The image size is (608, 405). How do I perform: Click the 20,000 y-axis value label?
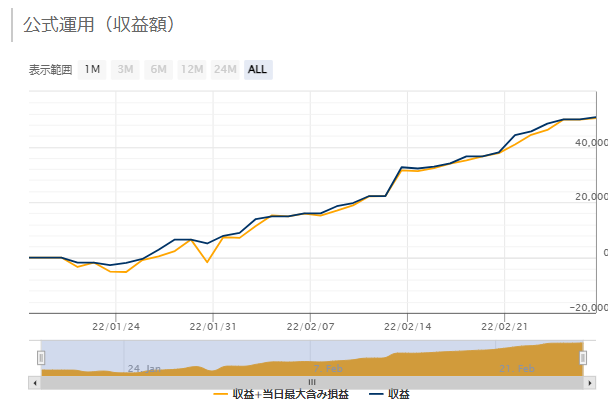(x=591, y=197)
